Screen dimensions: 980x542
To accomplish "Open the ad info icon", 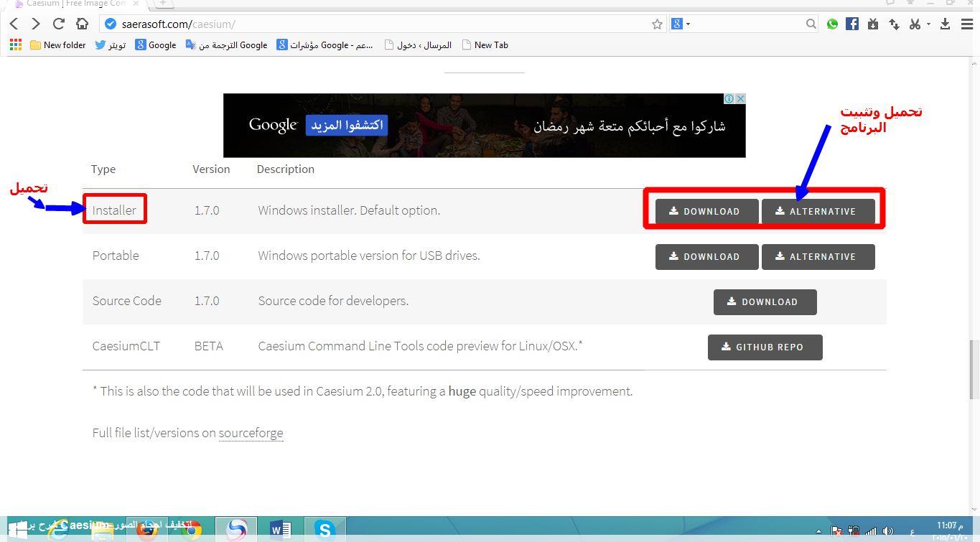I will [729, 98].
